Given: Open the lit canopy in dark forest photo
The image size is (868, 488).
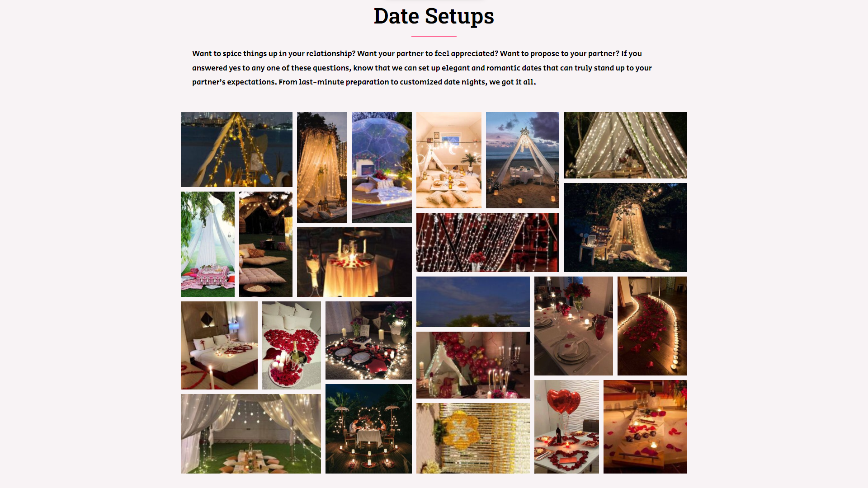Looking at the screenshot, I should (625, 227).
